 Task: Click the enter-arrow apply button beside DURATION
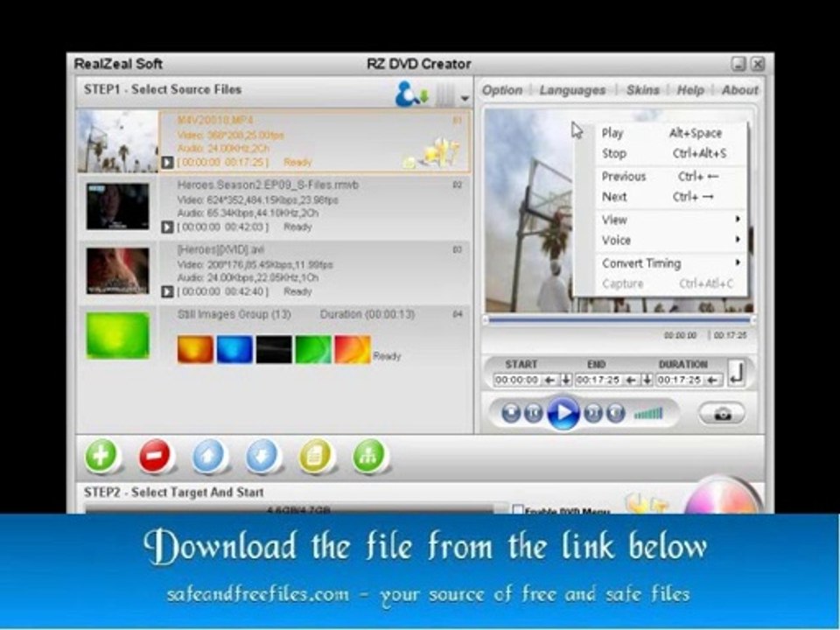pos(737,373)
